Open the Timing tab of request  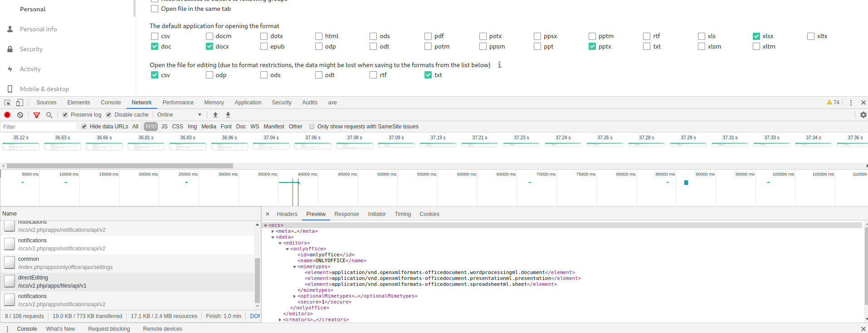(x=403, y=214)
